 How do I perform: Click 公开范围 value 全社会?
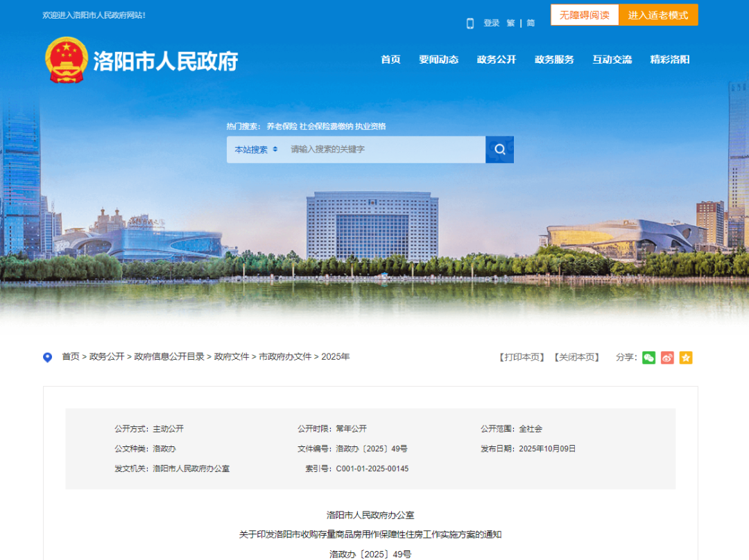tap(531, 429)
